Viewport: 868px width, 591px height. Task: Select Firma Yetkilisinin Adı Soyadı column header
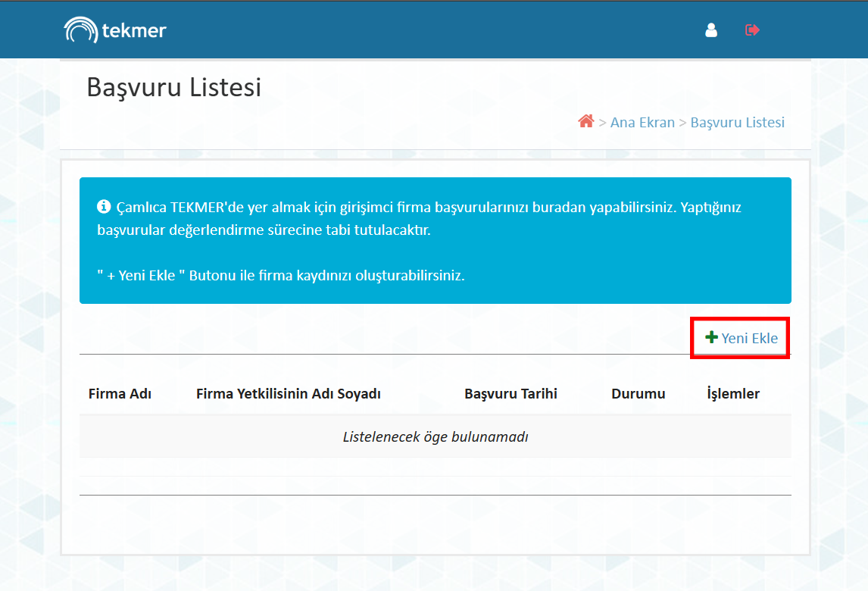pos(289,394)
